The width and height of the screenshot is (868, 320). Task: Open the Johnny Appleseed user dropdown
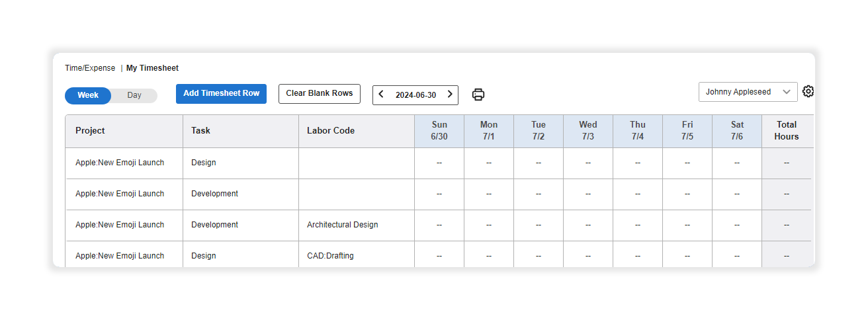(x=748, y=92)
